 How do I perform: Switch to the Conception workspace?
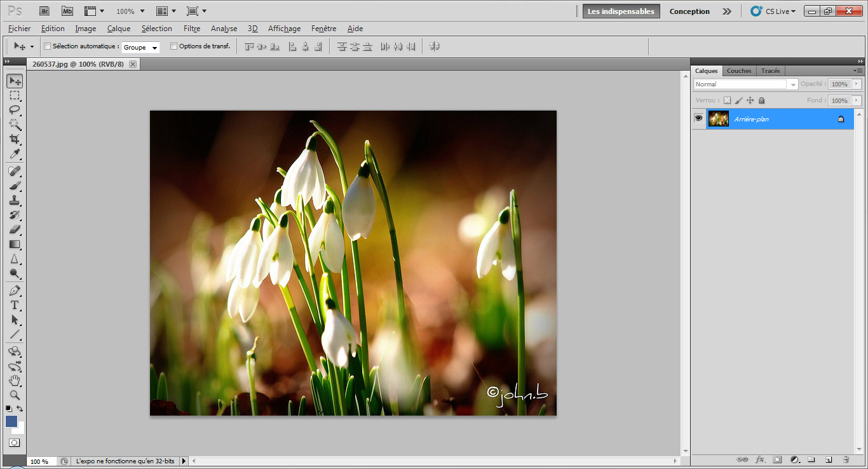coord(689,11)
